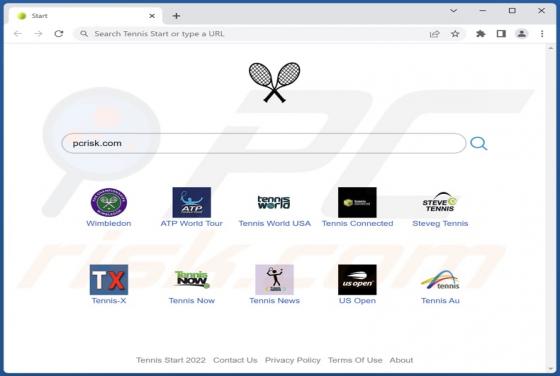
Task: Open the Tennis World USA link
Action: pyautogui.click(x=274, y=224)
